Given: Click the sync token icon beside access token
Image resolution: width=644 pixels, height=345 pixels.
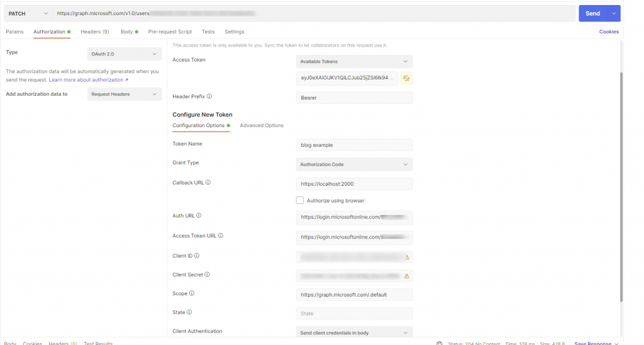Looking at the screenshot, I should coord(406,78).
